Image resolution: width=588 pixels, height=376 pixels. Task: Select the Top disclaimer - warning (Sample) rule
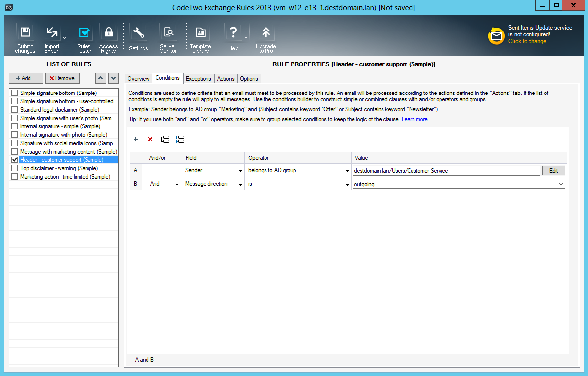(59, 168)
